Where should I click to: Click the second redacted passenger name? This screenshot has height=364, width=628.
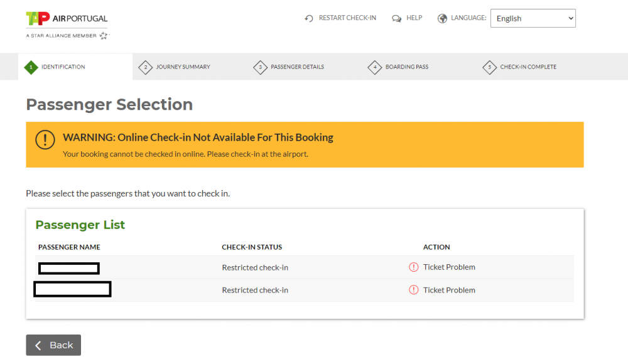point(72,289)
